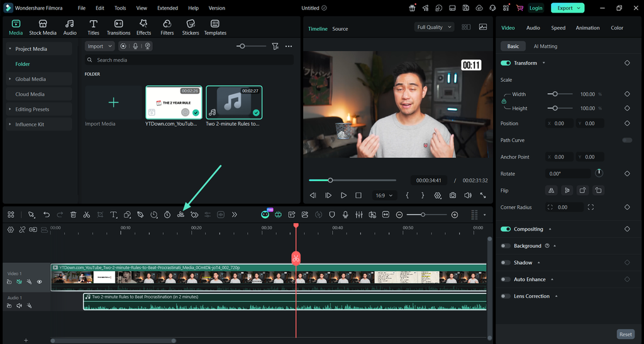Click the undo icon in timeline toolbar
The width and height of the screenshot is (644, 344).
coord(47,214)
